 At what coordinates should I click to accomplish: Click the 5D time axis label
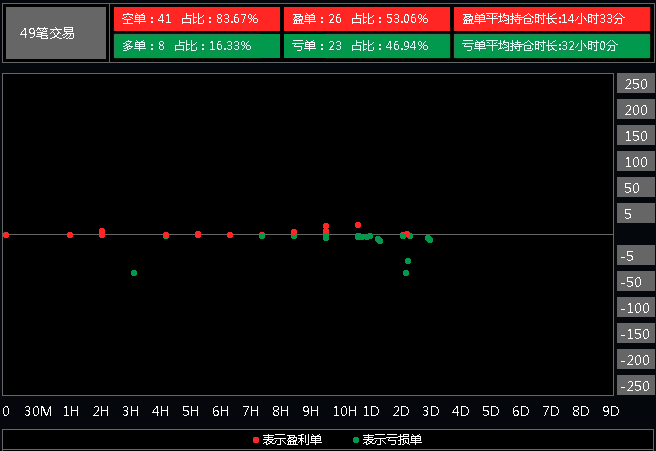tap(491, 411)
